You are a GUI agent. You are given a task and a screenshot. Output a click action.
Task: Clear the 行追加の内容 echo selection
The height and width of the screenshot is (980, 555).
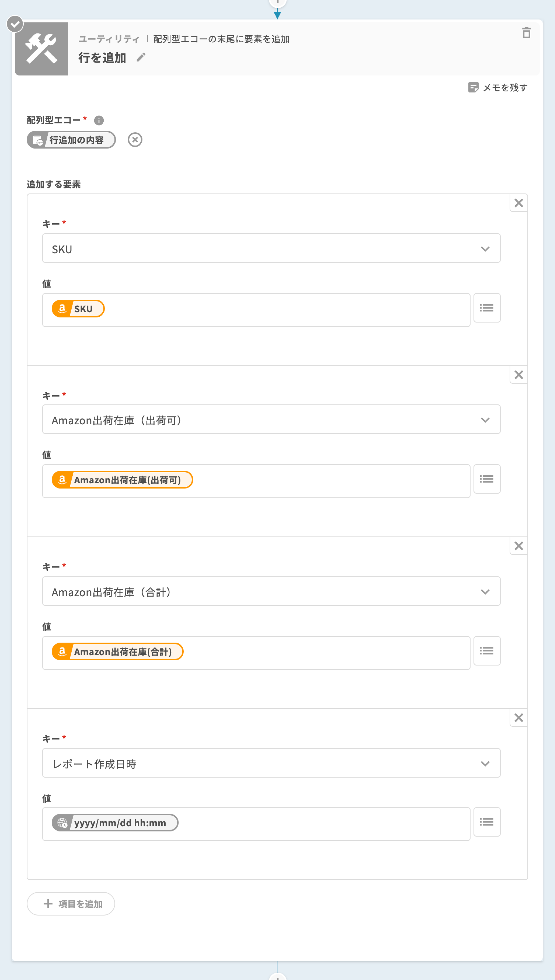click(135, 140)
